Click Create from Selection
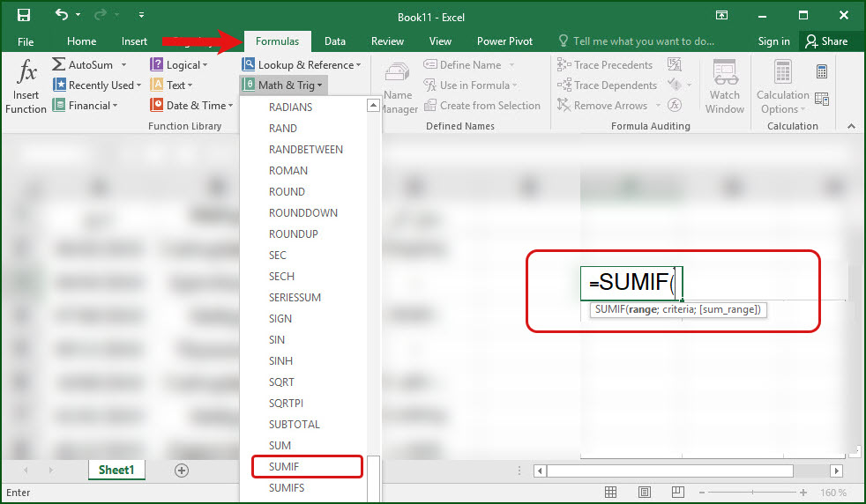Screen dimensions: 866x504 click(482, 106)
